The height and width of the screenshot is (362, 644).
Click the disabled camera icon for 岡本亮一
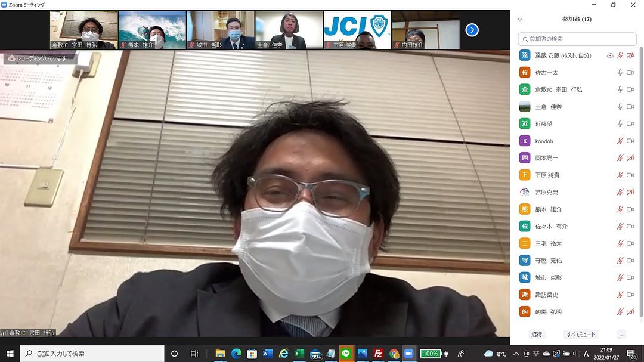[630, 158]
